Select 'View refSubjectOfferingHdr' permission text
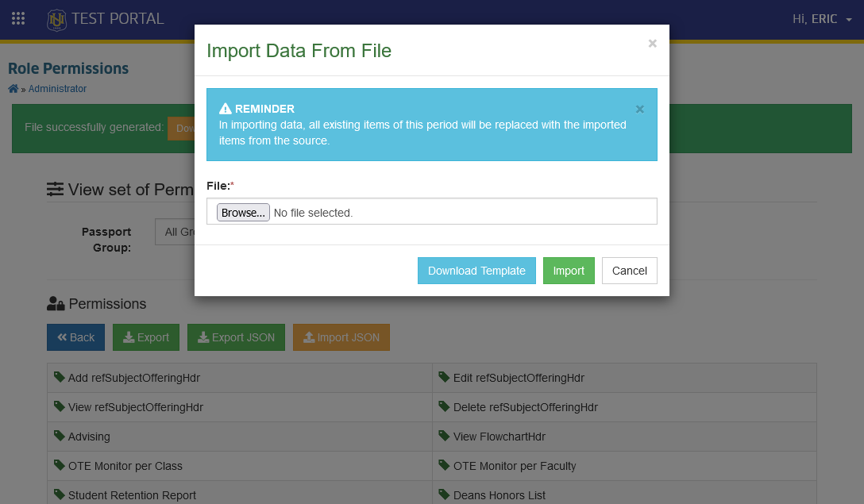 tap(136, 408)
